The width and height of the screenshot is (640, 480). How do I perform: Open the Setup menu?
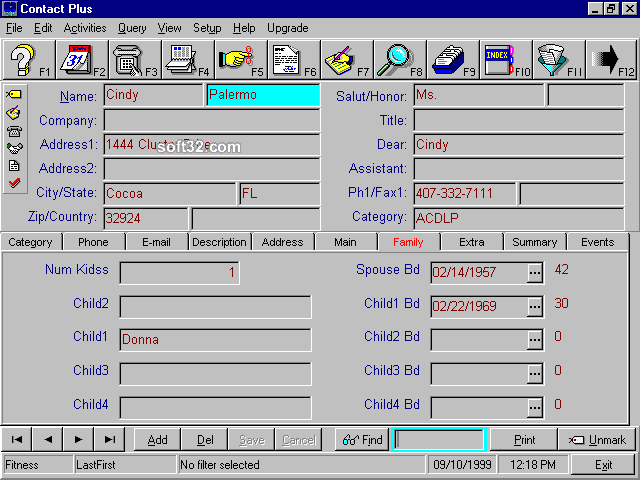pyautogui.click(x=207, y=28)
